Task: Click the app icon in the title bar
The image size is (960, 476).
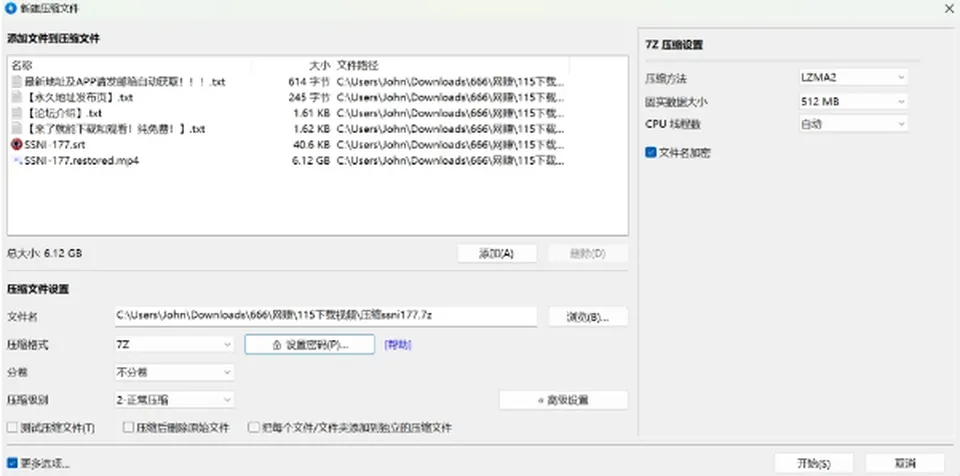Action: (x=10, y=9)
